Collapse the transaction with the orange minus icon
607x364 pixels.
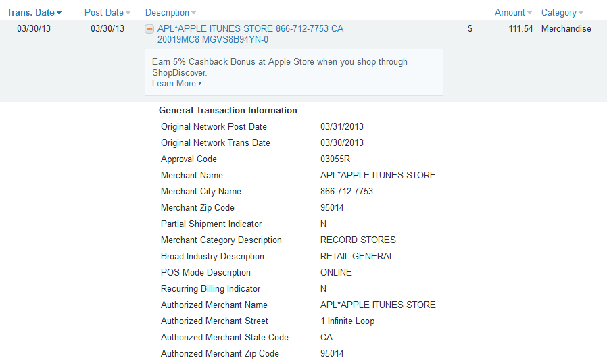149,29
